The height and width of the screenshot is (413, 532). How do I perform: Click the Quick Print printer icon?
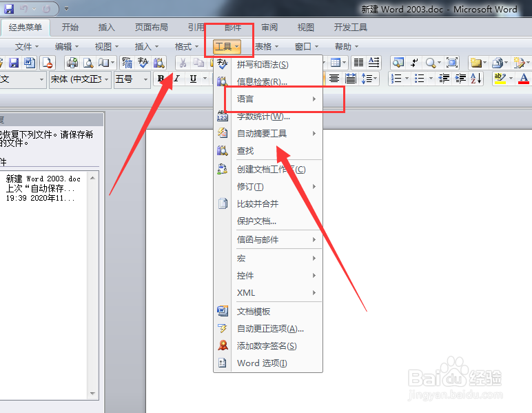coord(72,63)
